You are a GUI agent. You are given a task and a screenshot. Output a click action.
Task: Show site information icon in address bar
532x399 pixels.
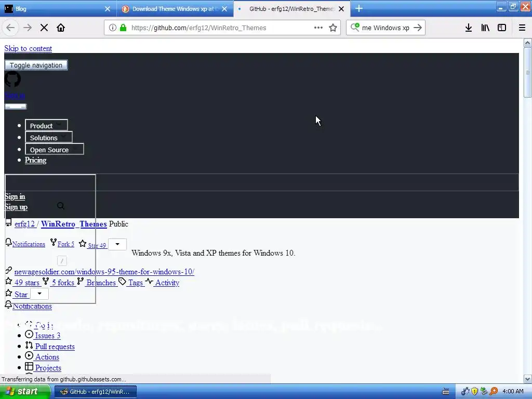112,28
